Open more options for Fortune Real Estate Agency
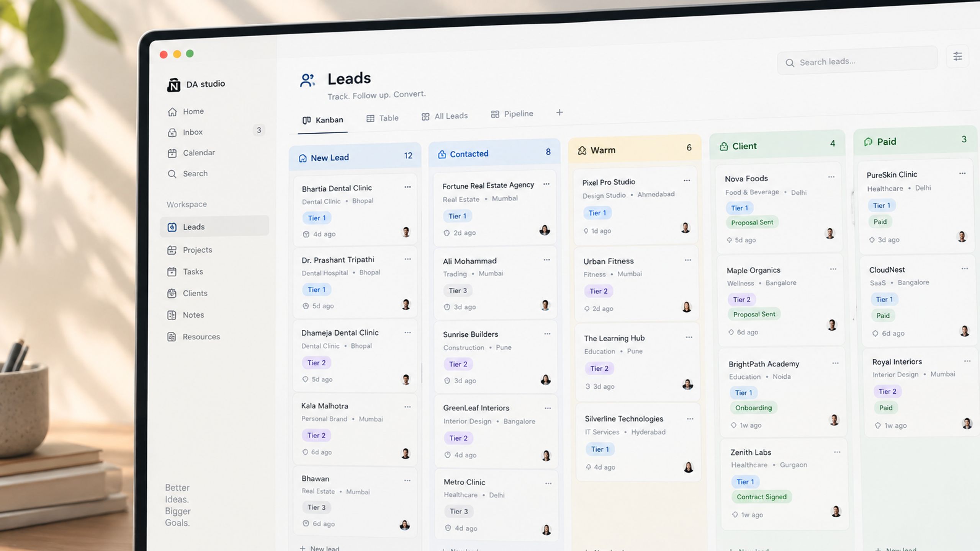This screenshot has height=551, width=980. click(546, 184)
